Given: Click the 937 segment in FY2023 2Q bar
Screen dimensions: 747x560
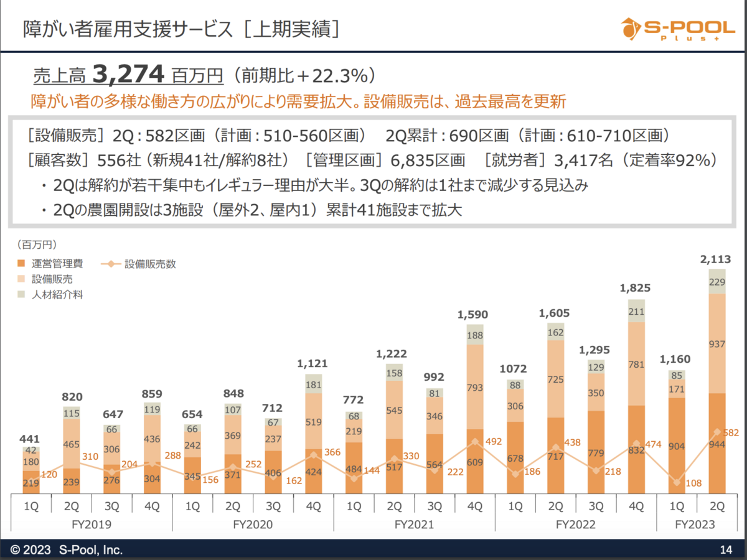Looking at the screenshot, I should [717, 343].
